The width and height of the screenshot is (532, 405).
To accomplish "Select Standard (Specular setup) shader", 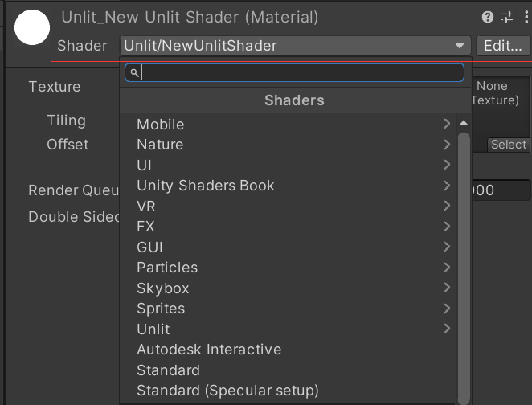I will pyautogui.click(x=289, y=391).
